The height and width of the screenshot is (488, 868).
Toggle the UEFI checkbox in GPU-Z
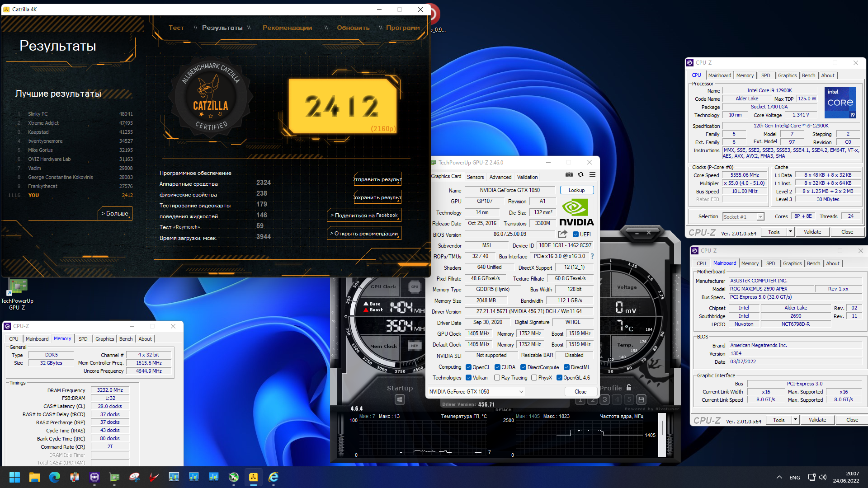pos(576,235)
